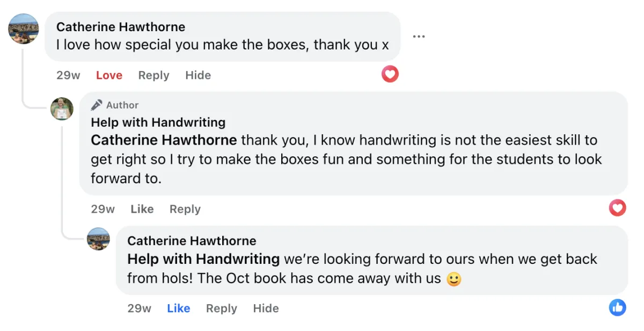Reply to the Help with Handwriting comment

(185, 209)
